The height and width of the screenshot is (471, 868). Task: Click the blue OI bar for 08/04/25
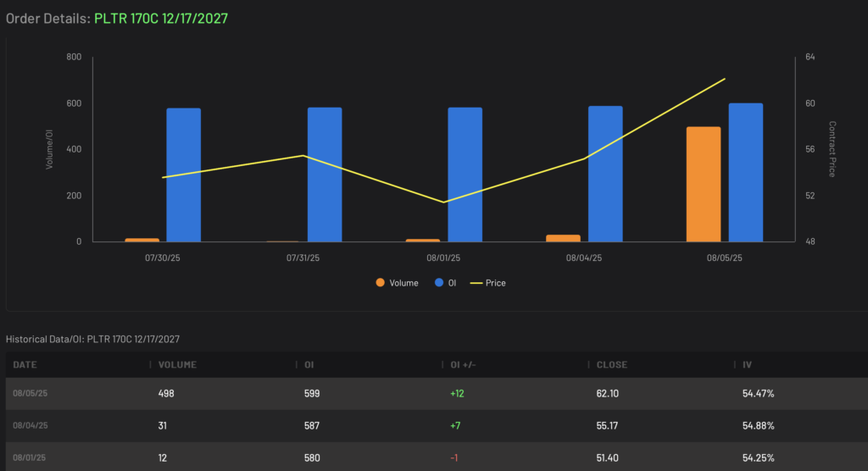(x=605, y=174)
